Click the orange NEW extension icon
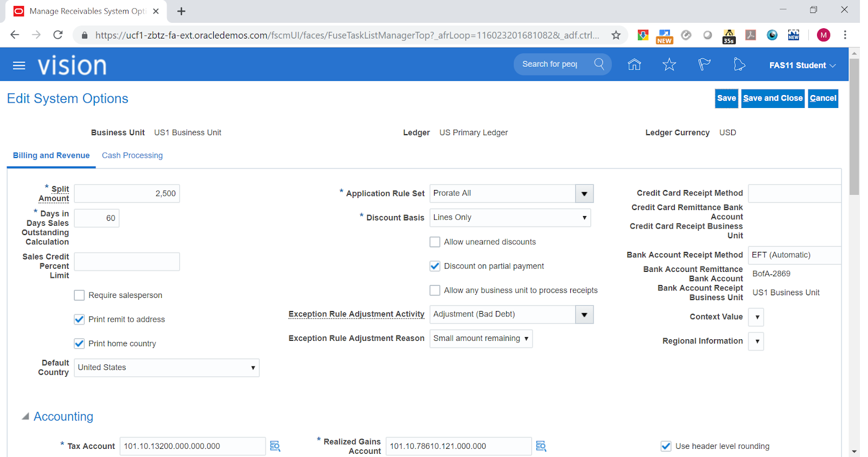 tap(664, 36)
